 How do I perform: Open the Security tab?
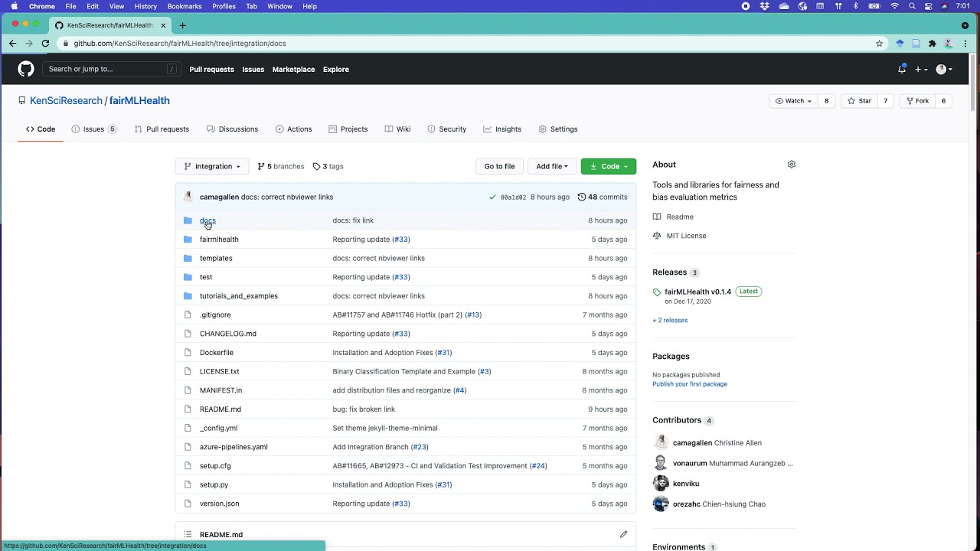point(447,129)
